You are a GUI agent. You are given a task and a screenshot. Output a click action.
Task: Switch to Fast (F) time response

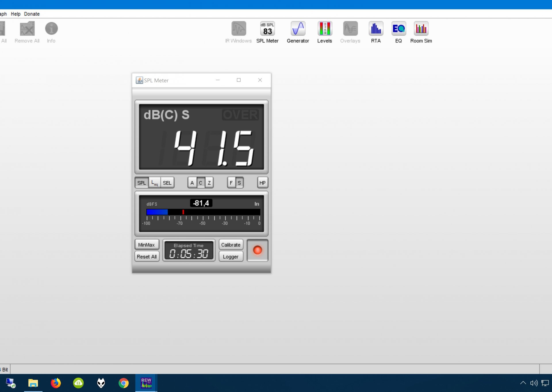click(x=231, y=183)
